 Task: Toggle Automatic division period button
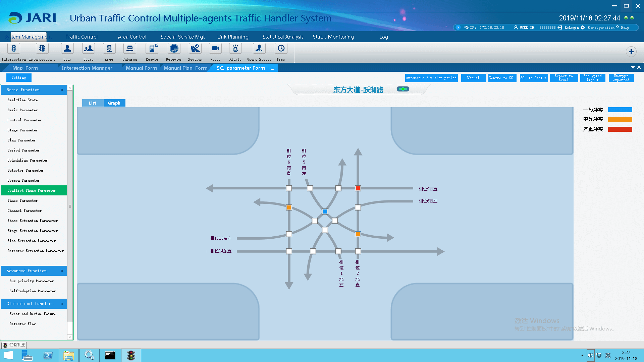point(431,78)
